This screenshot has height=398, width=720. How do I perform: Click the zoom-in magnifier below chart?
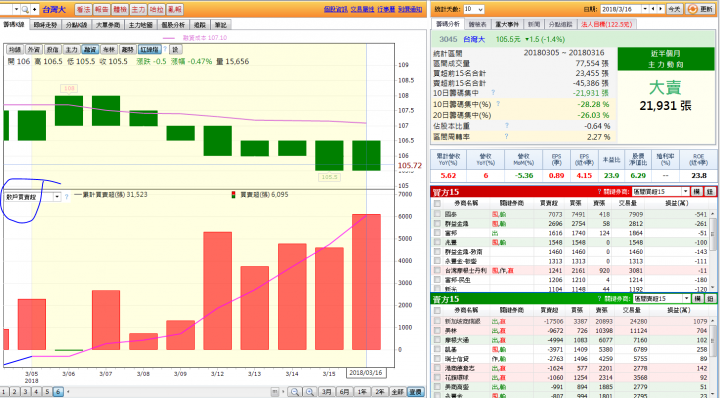coord(310,392)
